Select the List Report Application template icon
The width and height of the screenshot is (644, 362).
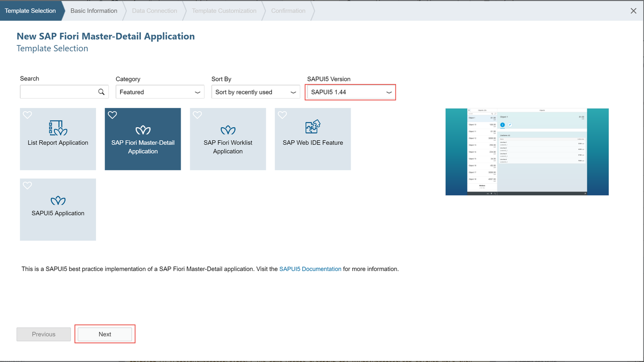(58, 128)
